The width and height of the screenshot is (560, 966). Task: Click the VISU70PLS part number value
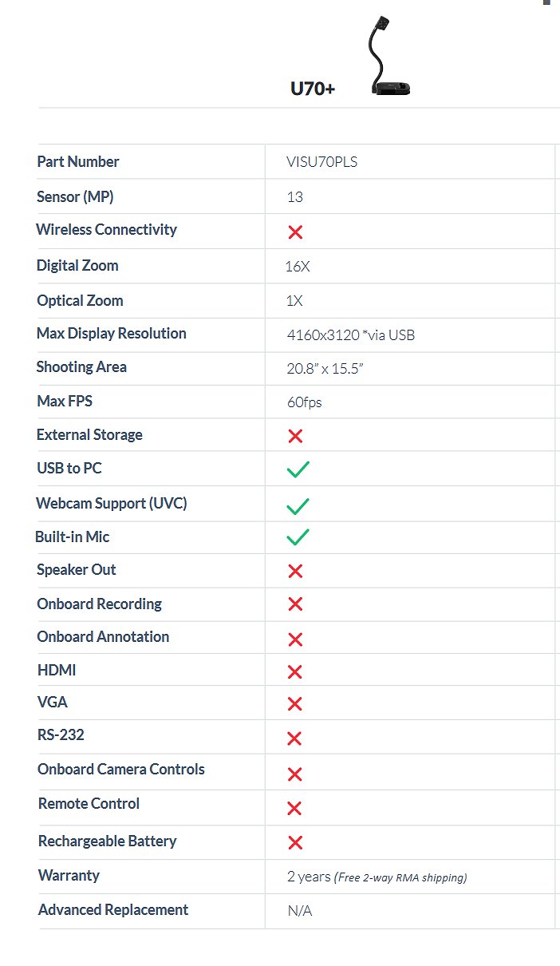pos(322,162)
